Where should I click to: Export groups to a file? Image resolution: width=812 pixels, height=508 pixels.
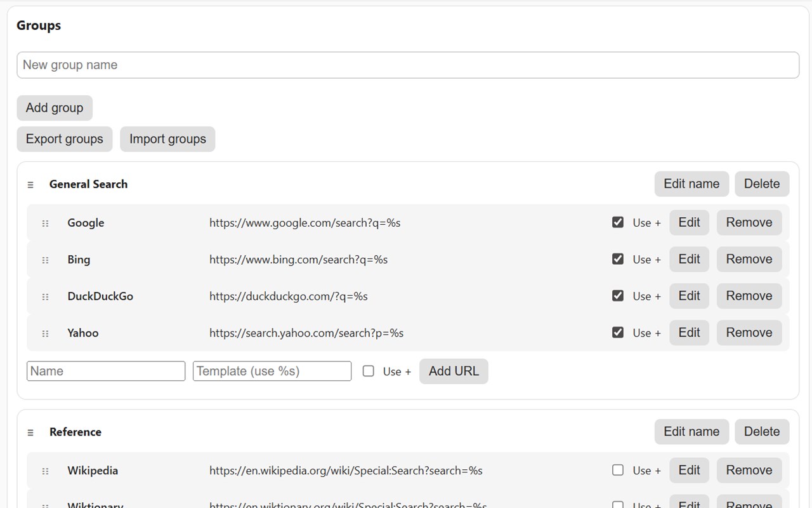(x=65, y=139)
